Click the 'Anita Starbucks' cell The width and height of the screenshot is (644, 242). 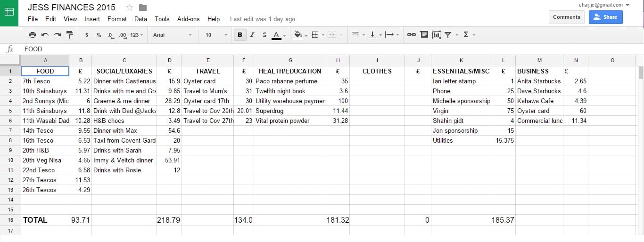point(539,81)
